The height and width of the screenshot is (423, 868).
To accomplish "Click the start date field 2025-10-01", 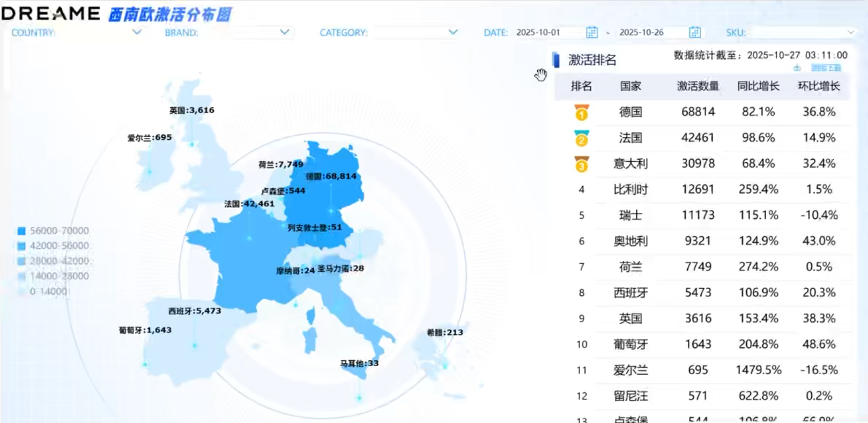I will pyautogui.click(x=538, y=32).
